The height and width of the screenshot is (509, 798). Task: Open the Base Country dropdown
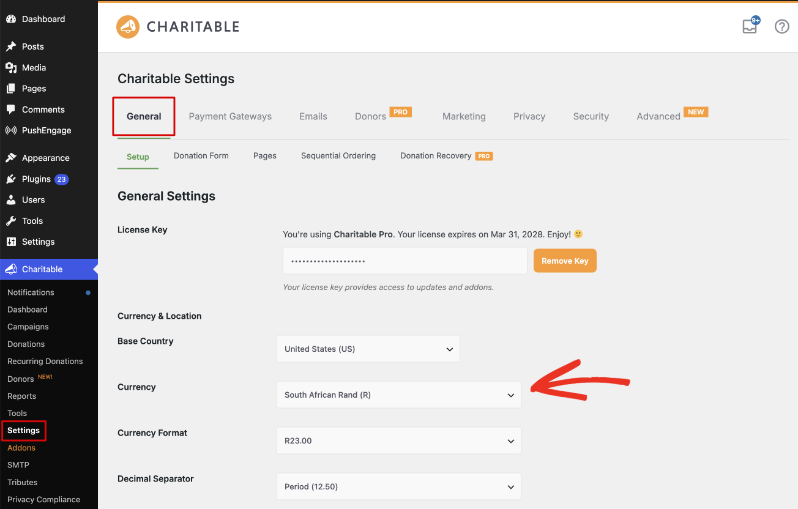pos(368,349)
